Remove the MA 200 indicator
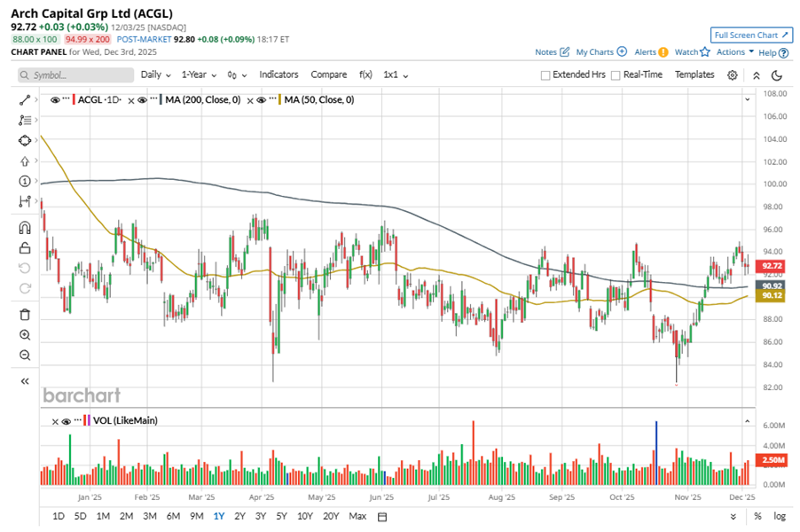The height and width of the screenshot is (532, 800). 131,100
